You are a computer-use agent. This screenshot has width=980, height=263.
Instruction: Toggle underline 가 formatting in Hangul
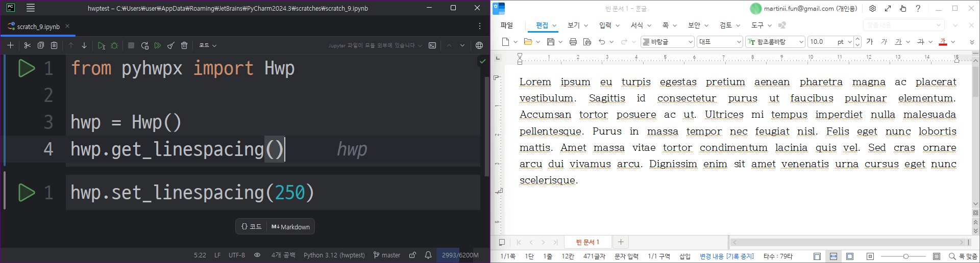[x=898, y=42]
